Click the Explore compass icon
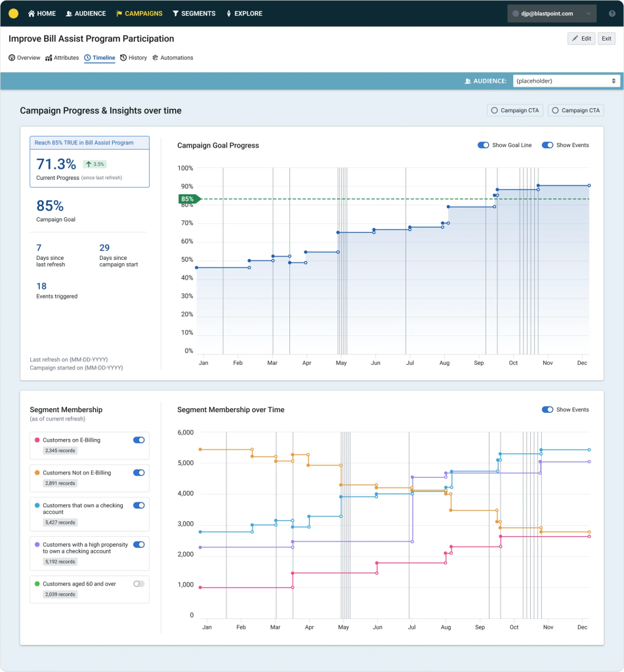624x672 pixels. coord(228,13)
